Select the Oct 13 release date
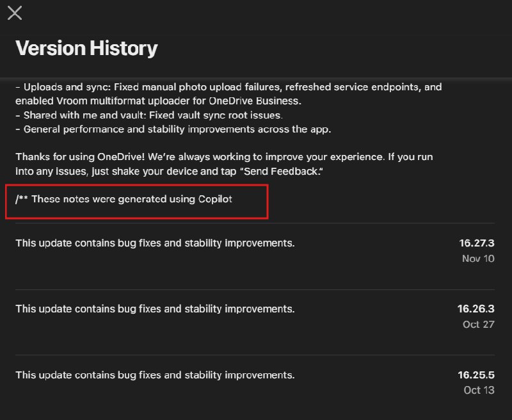This screenshot has width=512, height=420. (x=479, y=390)
